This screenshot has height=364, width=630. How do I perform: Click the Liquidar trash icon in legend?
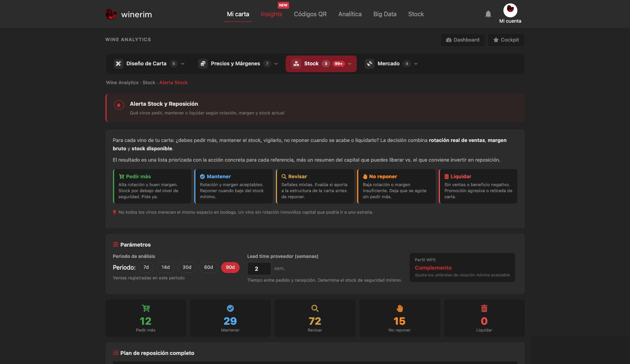click(447, 176)
